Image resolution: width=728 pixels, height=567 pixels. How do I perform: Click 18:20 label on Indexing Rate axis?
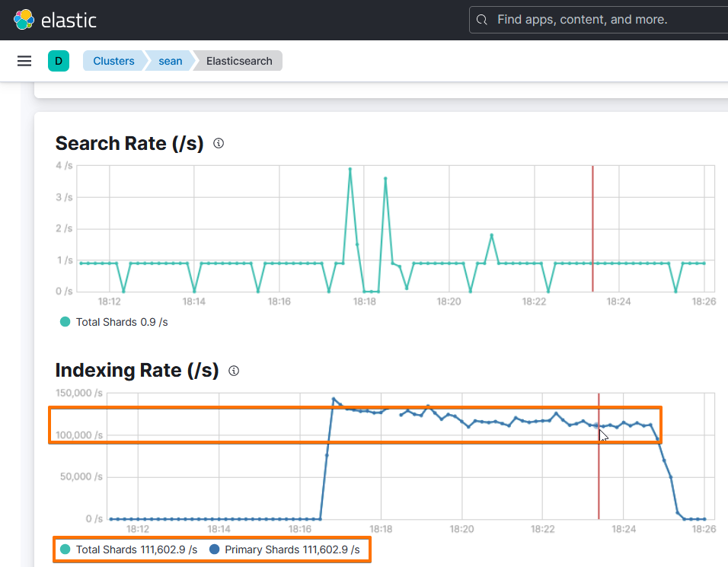pos(461,529)
